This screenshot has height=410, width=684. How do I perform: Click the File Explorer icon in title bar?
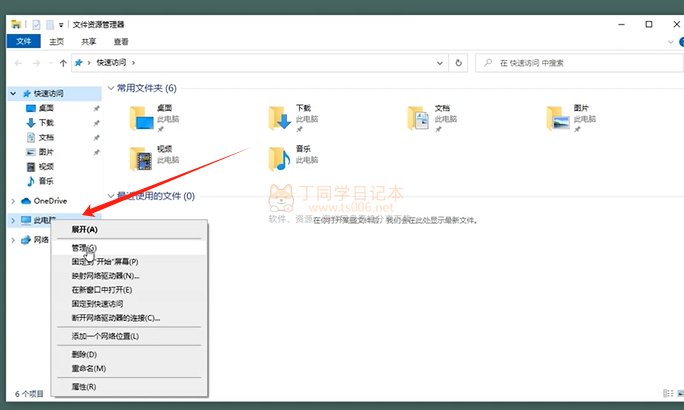[16, 24]
